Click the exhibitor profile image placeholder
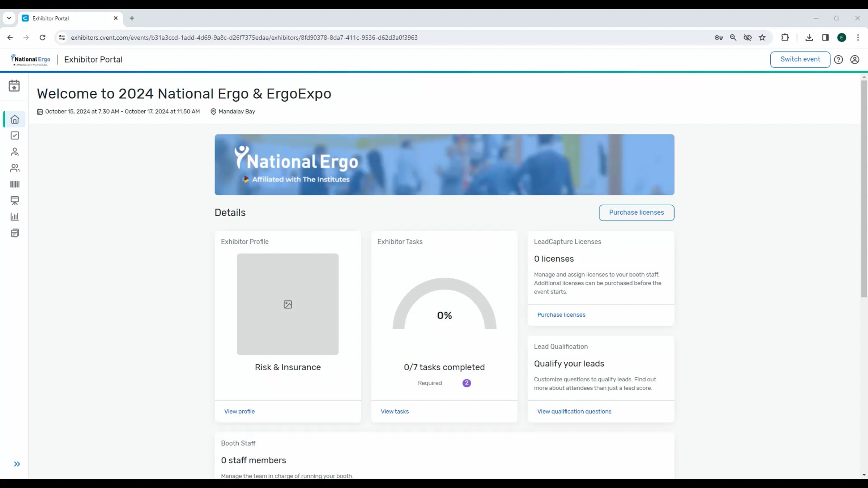The image size is (868, 488). click(288, 304)
